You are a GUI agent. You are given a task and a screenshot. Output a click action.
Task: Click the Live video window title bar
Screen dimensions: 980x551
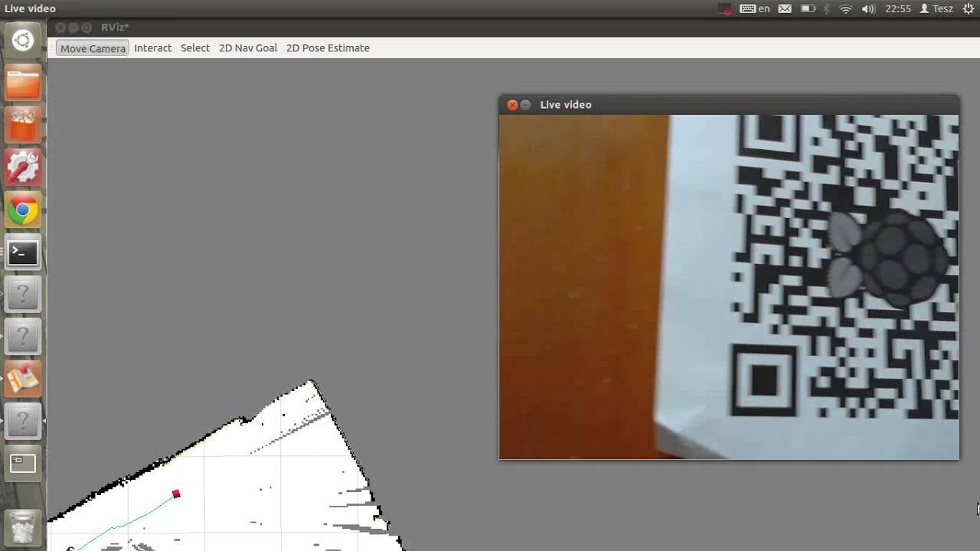pyautogui.click(x=729, y=105)
